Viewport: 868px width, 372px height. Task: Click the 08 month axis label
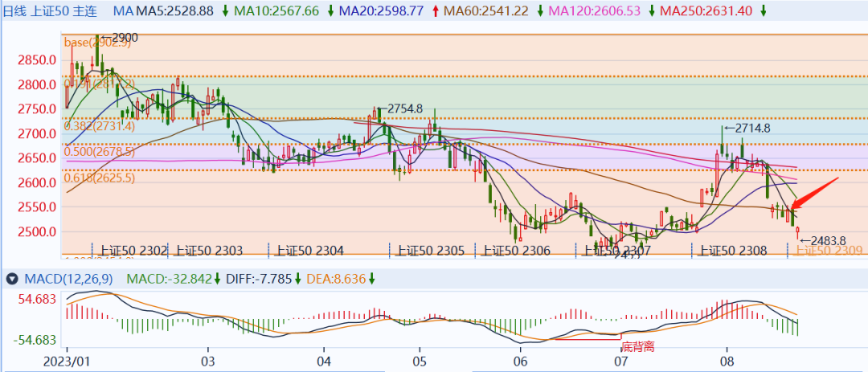point(727,360)
